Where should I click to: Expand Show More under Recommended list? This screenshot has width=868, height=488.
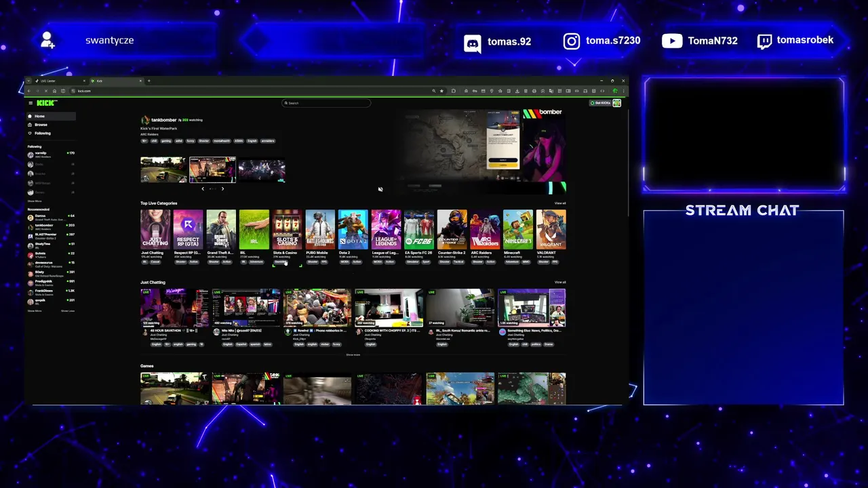click(35, 310)
